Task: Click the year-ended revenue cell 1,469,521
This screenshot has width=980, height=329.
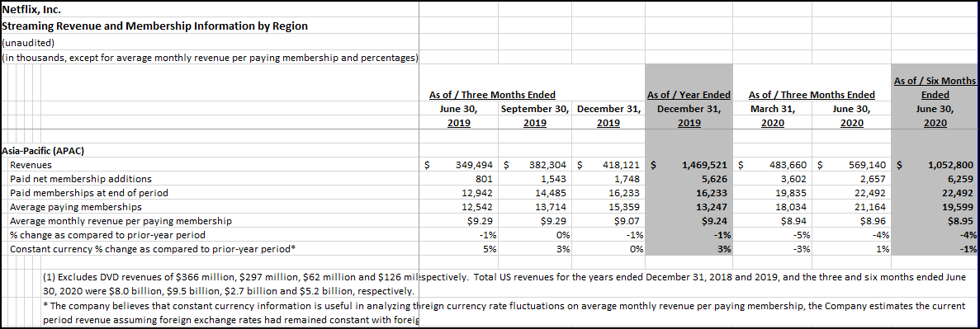Action: (703, 166)
